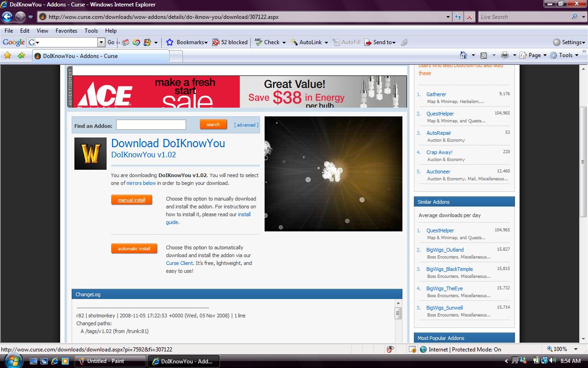This screenshot has width=588, height=368.
Task: Click the Google toolbar Go button
Action: pos(111,42)
